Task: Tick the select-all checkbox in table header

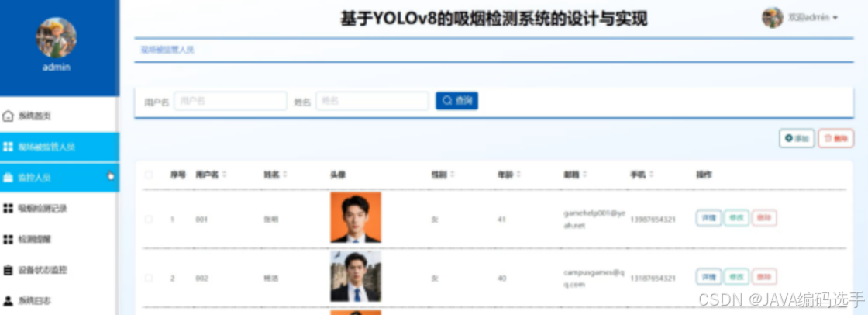Action: [148, 175]
